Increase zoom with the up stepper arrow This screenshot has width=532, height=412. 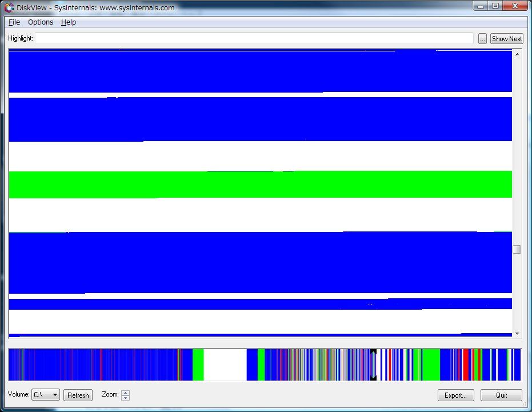[126, 393]
